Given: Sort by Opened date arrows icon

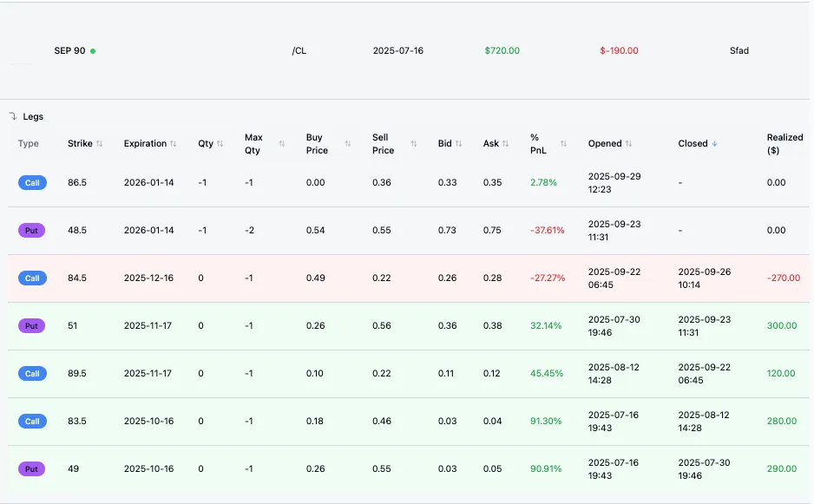Looking at the screenshot, I should [628, 144].
